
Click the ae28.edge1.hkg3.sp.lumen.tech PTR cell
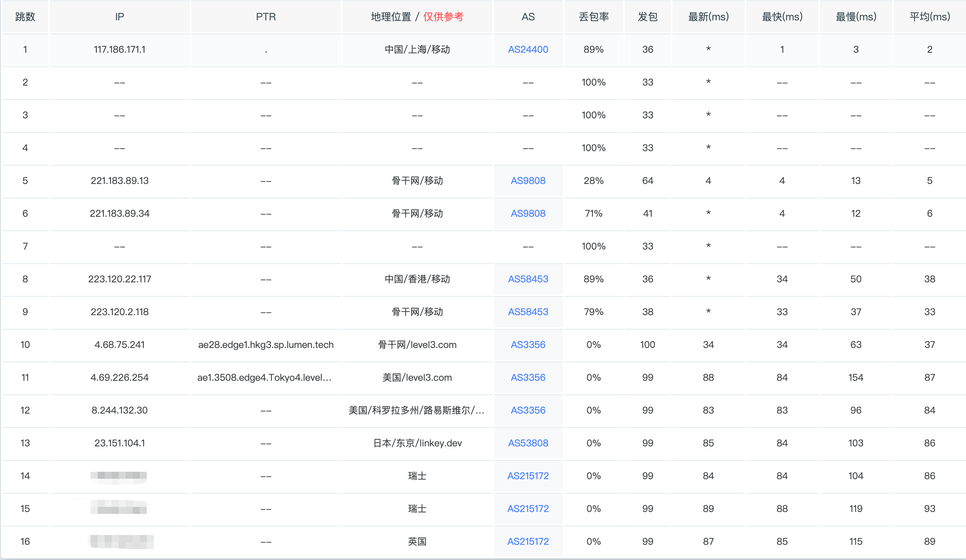tap(266, 345)
